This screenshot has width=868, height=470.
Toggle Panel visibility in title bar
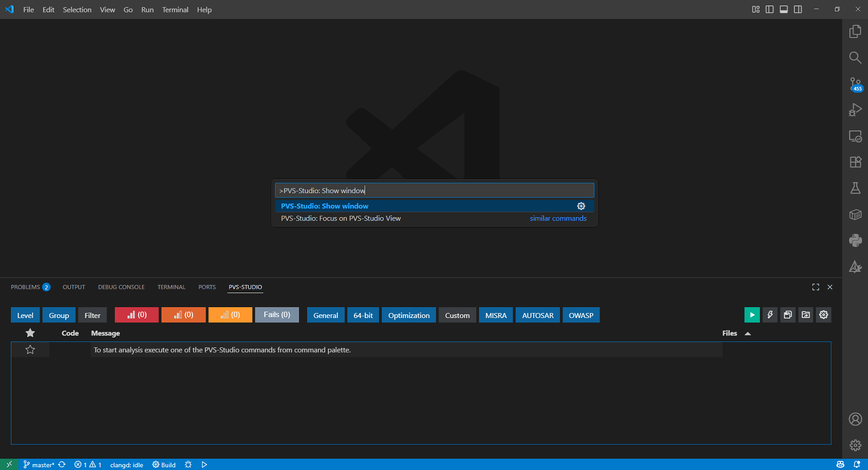coord(783,9)
